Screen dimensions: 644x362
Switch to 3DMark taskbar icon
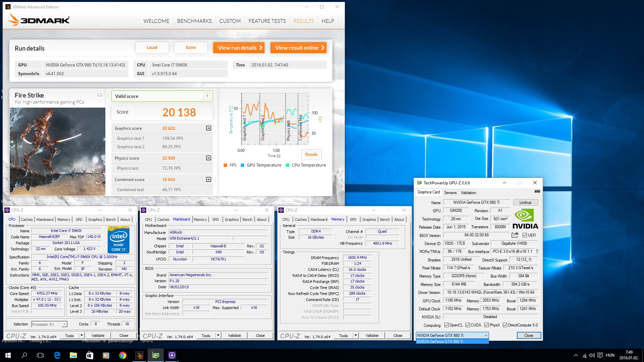[139, 355]
